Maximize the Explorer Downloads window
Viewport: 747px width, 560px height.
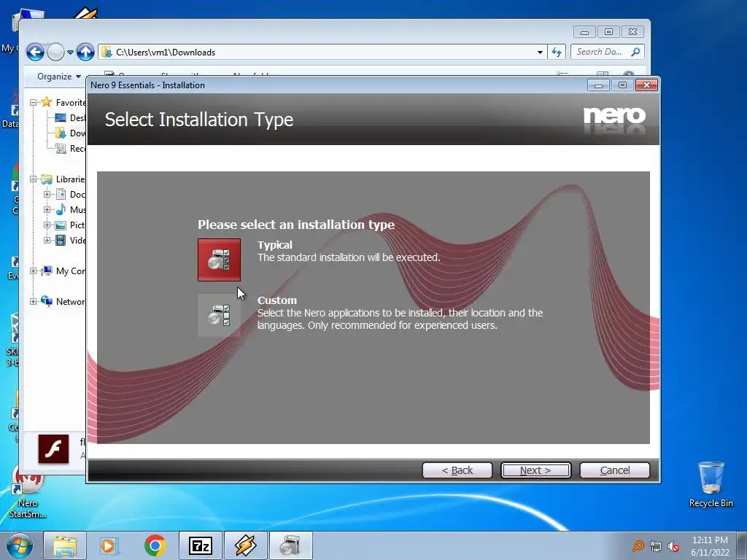click(608, 32)
